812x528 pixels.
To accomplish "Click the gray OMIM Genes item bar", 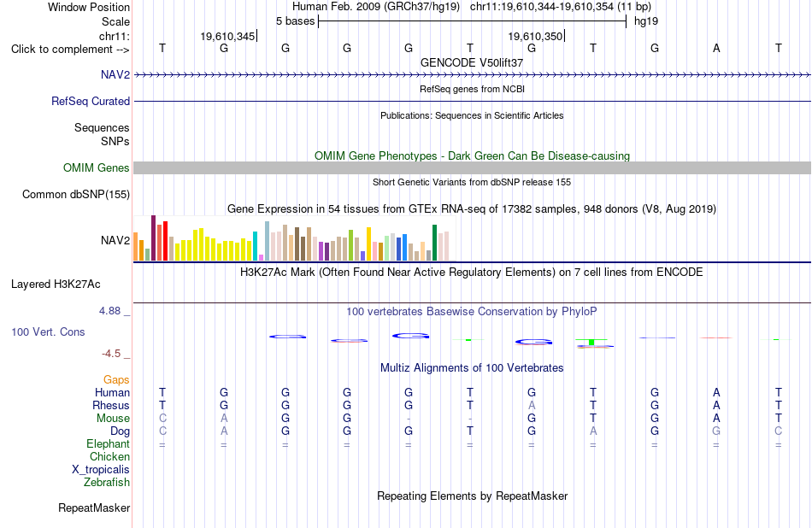I will 472,167.
